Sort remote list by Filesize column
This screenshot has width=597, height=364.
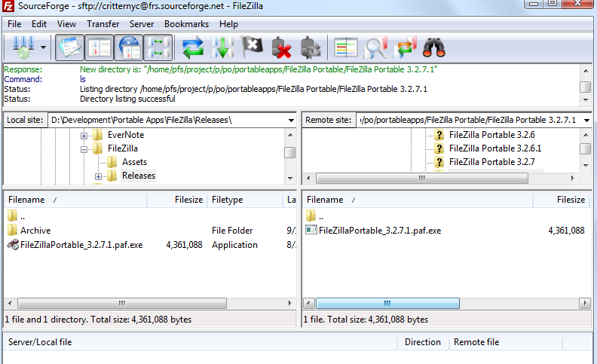tap(562, 200)
